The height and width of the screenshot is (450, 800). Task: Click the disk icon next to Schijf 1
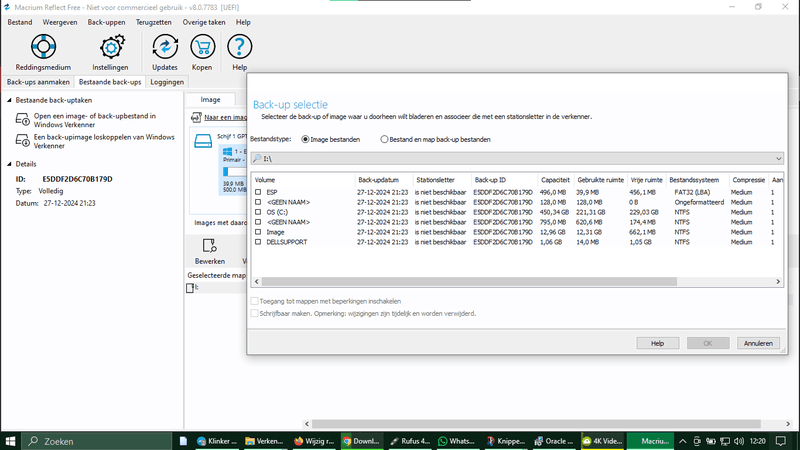click(x=203, y=141)
